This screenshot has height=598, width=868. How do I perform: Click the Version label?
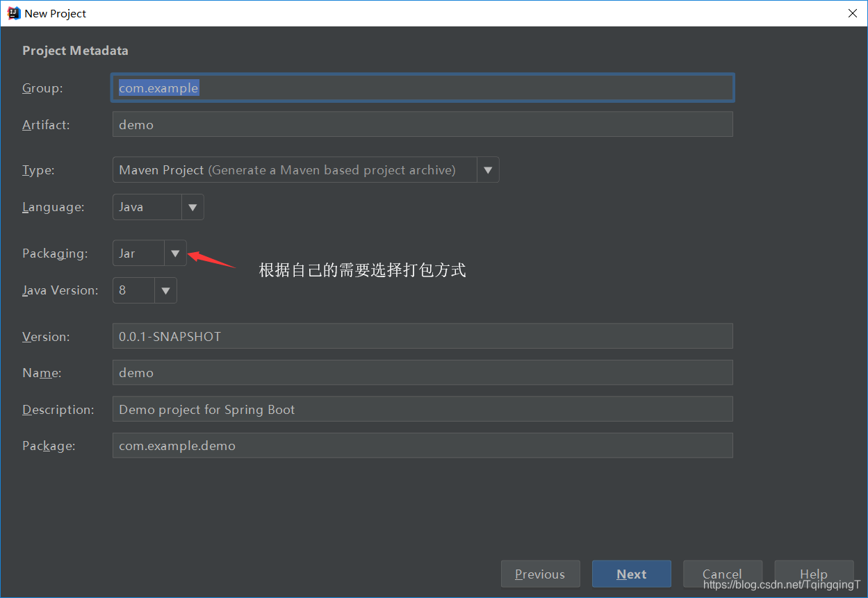tap(46, 336)
